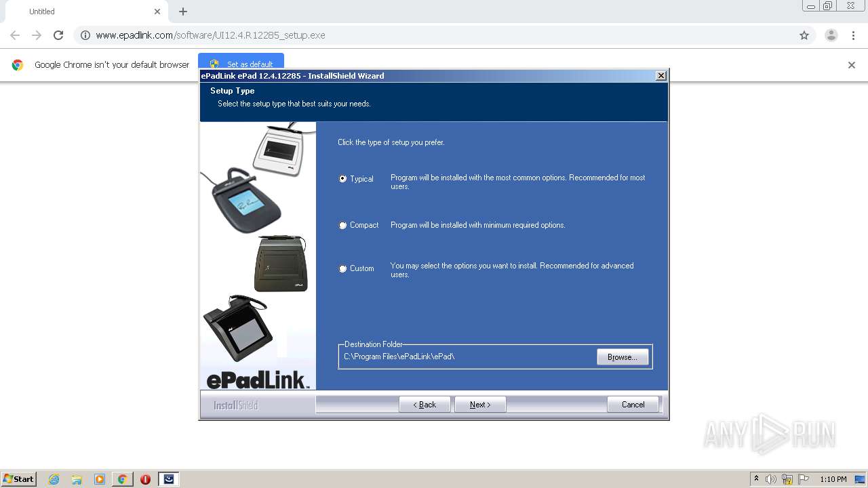
Task: Click the red Opera icon in taskbar
Action: tap(145, 479)
